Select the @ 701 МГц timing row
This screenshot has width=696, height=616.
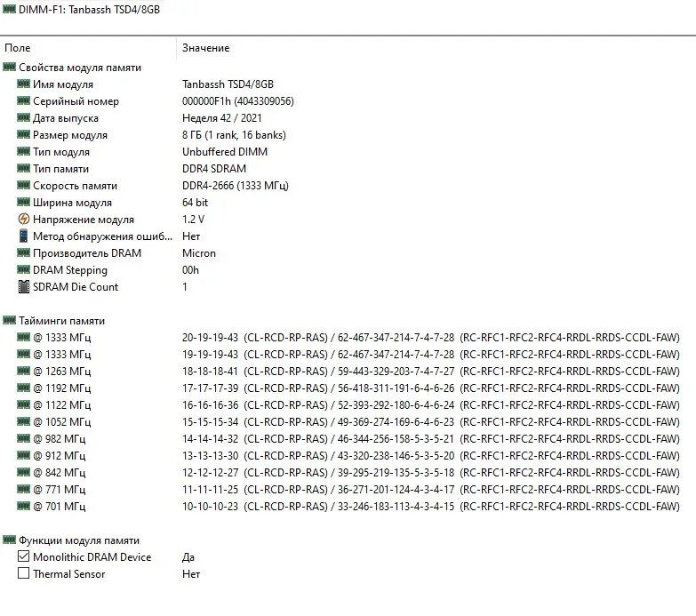(x=348, y=507)
